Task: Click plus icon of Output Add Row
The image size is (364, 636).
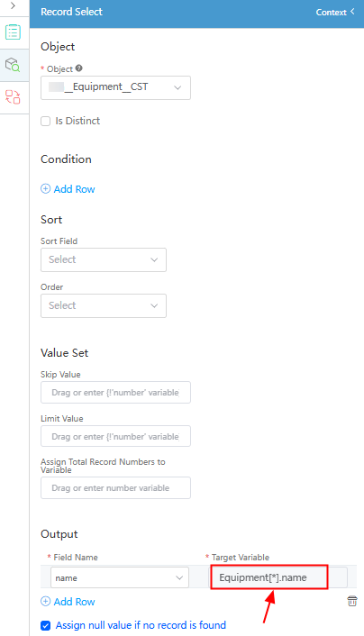Action: click(x=45, y=601)
